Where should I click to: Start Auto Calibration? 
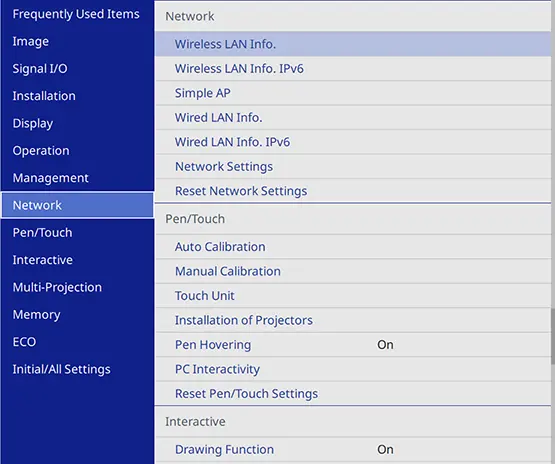pos(353,247)
